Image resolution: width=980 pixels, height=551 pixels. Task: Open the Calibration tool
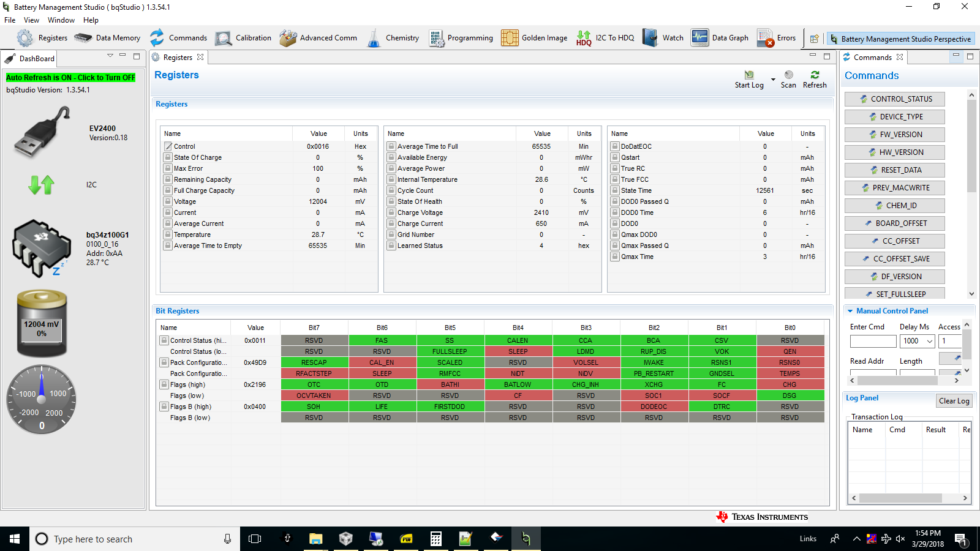[x=224, y=38]
